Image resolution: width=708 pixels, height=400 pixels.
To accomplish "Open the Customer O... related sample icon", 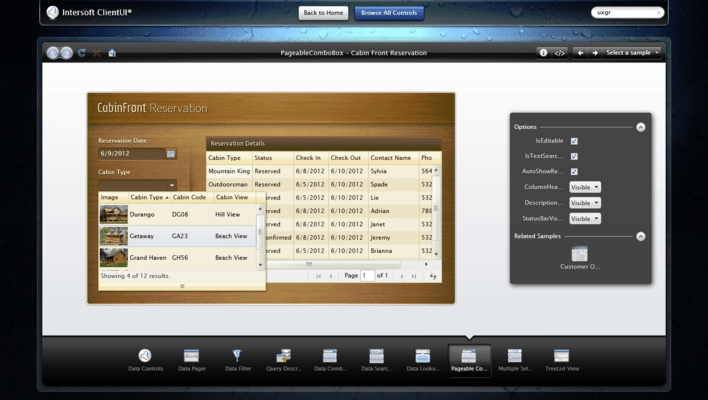I will point(579,256).
